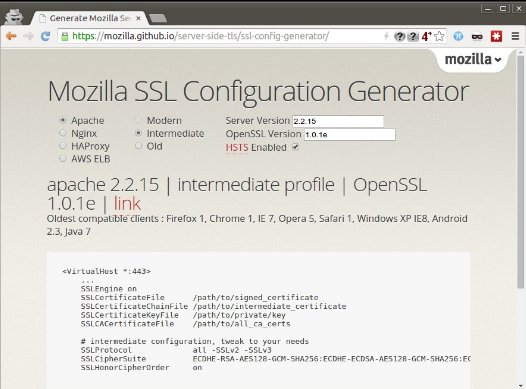Click the Server Version input field
This screenshot has width=526, height=389.
pos(338,121)
